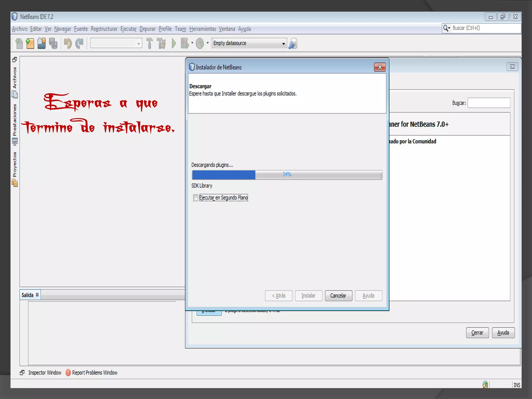This screenshot has width=532, height=399.
Task: Click the Open Project folder icon
Action: [42, 43]
